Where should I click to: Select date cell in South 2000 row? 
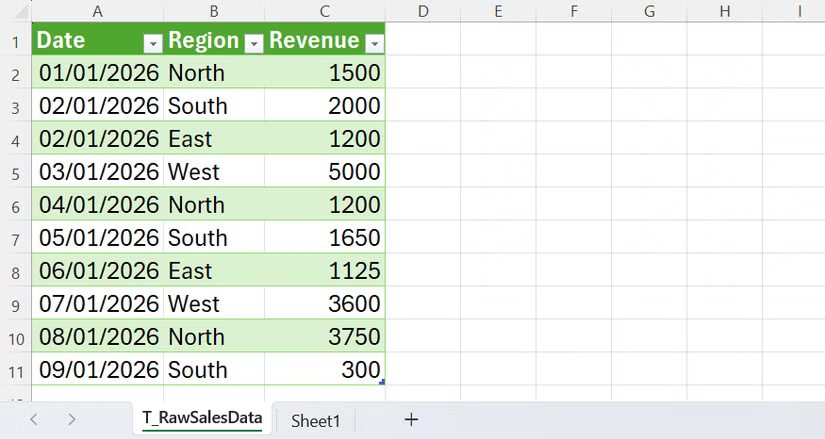pos(97,105)
